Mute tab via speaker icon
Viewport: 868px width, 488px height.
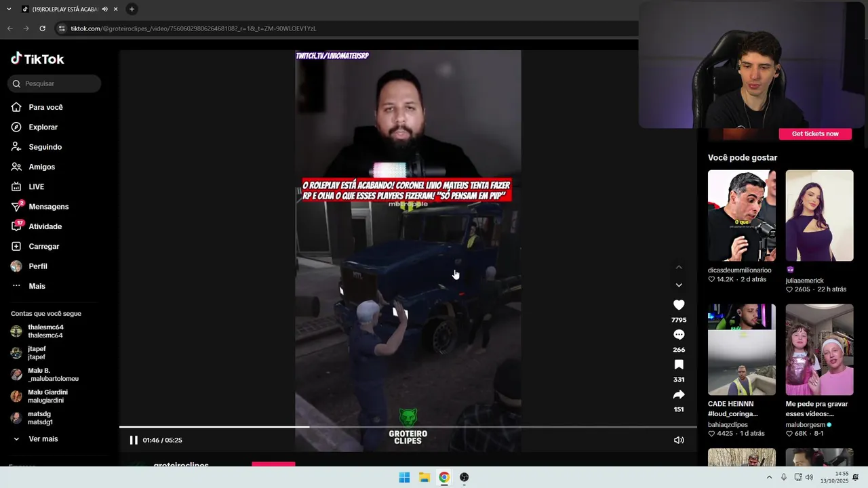[104, 9]
